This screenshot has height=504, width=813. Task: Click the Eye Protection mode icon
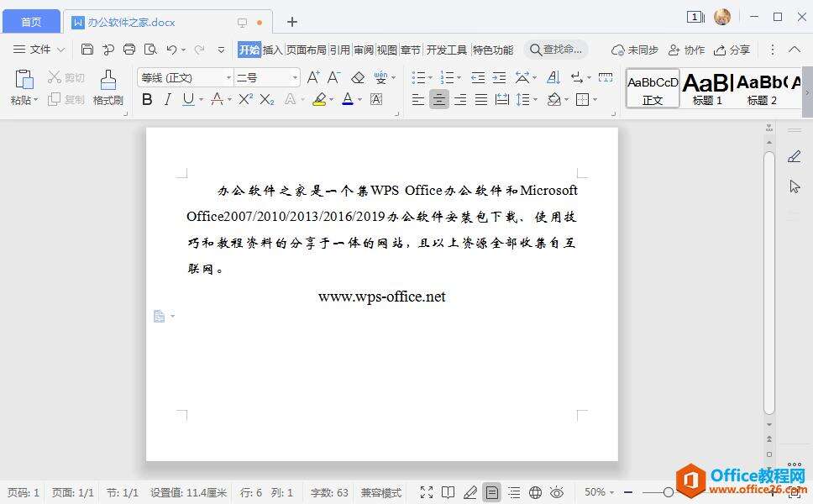pyautogui.click(x=556, y=492)
